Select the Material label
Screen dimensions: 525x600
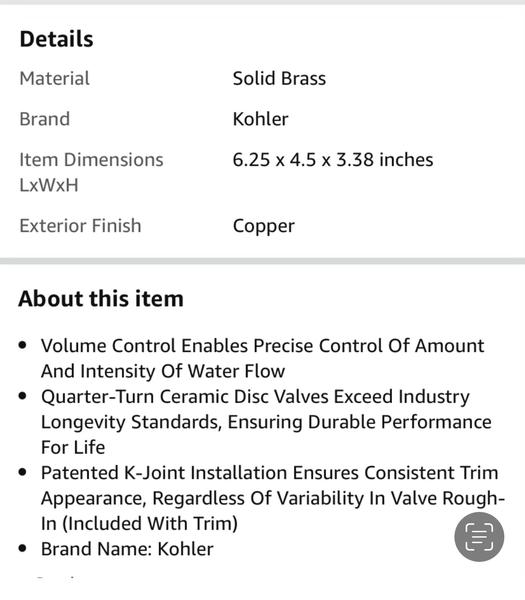point(54,78)
